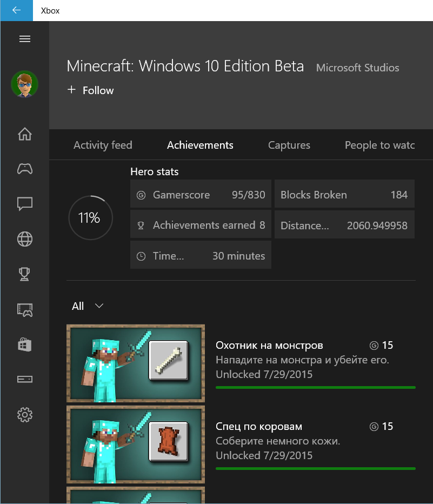This screenshot has height=504, width=433.
Task: Click progress bar under Охотник на монстров
Action: coord(316,388)
